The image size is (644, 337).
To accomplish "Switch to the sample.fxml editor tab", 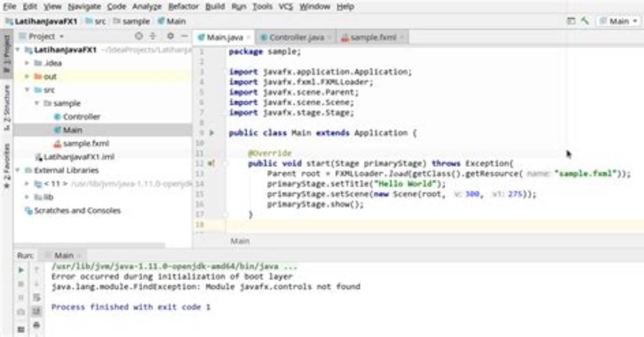I will click(371, 37).
